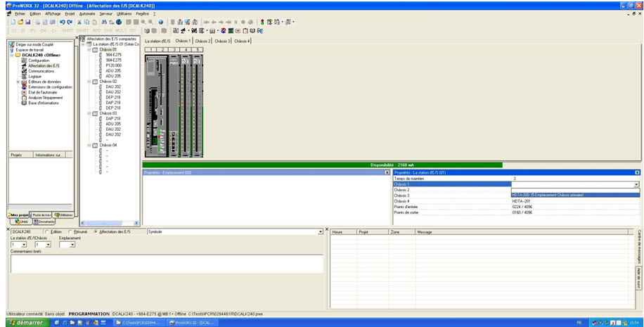Select the Résumé radio button

[70, 232]
